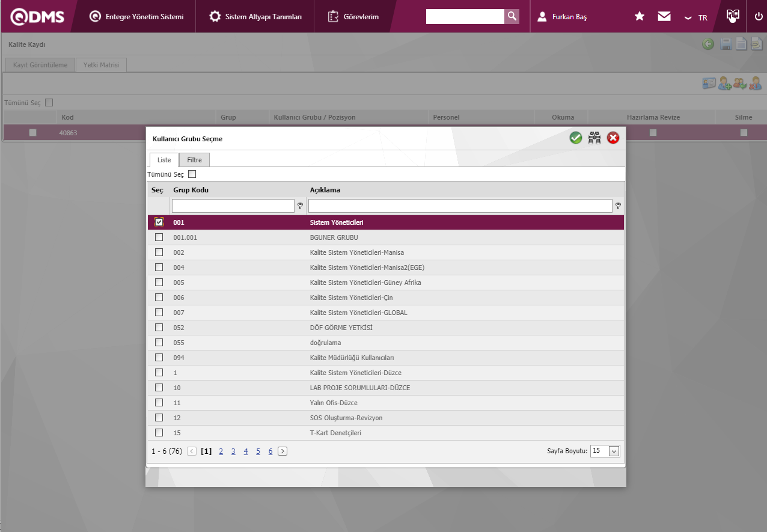This screenshot has height=532, width=767.
Task: Click the power logout icon
Action: (x=759, y=17)
